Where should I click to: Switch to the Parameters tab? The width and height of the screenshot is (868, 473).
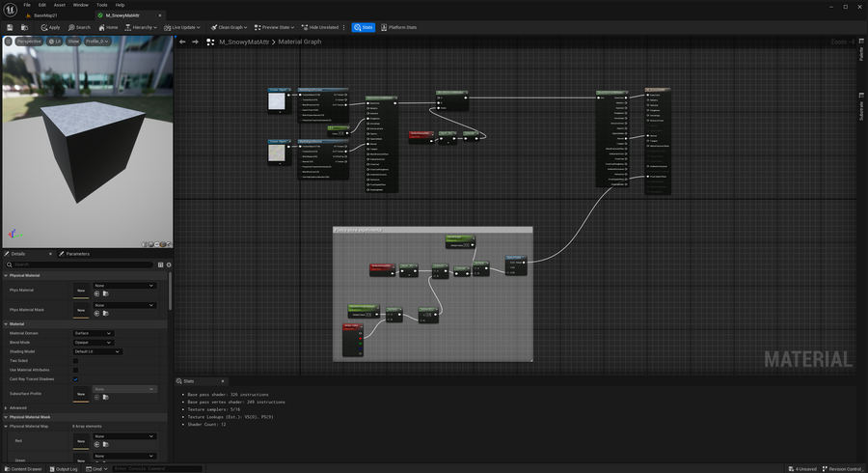tap(75, 254)
